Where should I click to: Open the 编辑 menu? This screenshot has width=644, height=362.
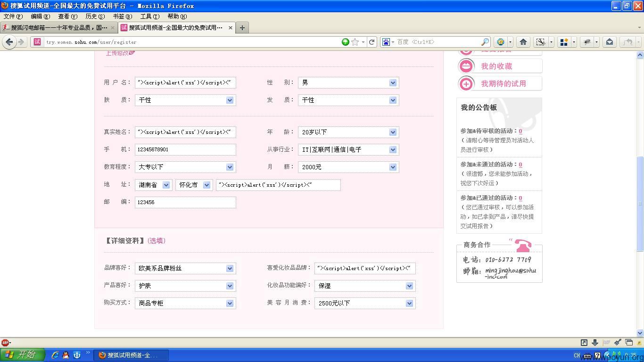40,16
